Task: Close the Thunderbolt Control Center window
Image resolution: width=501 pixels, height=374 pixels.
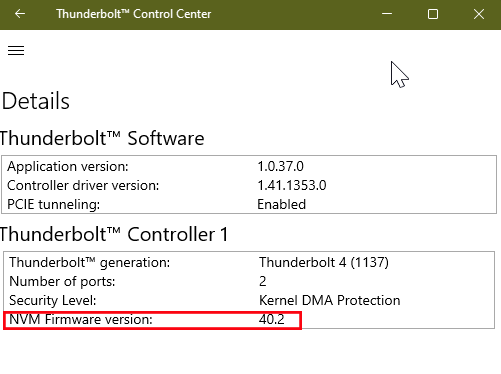Action: pos(479,14)
